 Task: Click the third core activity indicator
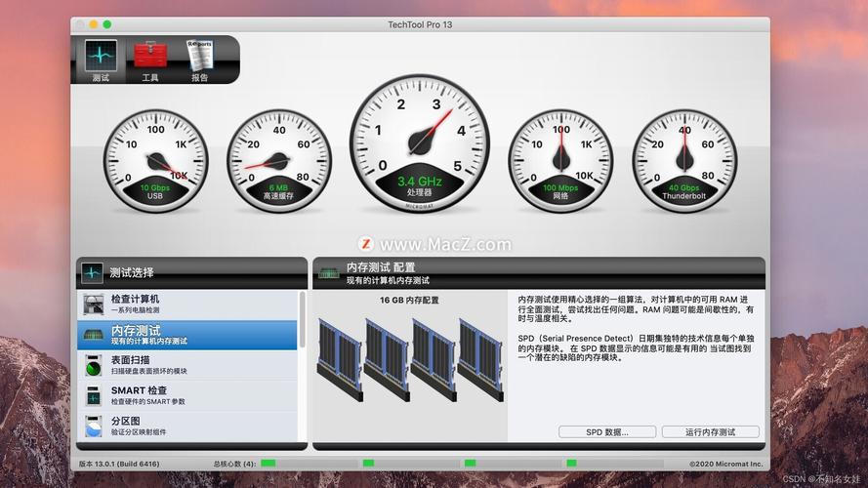[470, 463]
